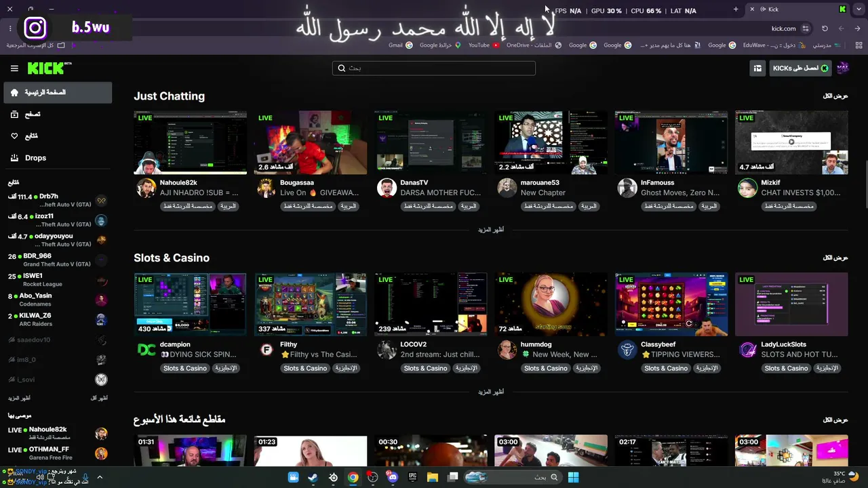The image size is (868, 488).
Task: View all Slots & Casino streams
Action: [x=835, y=258]
